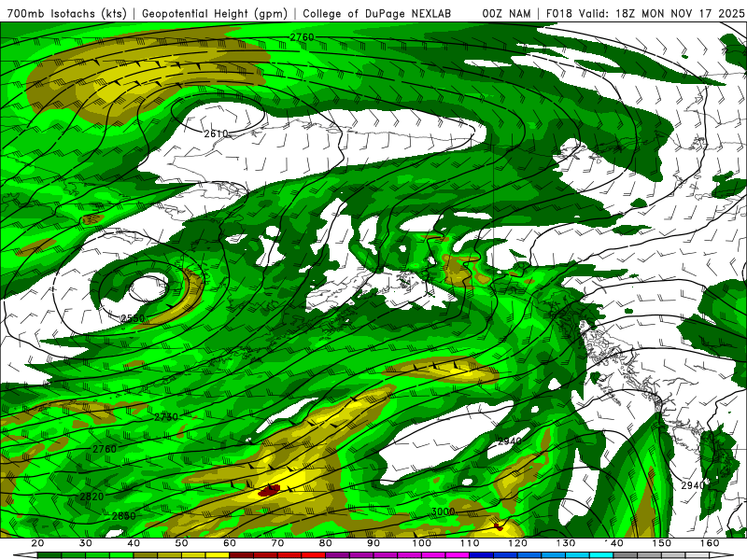Click the 40 knot value on the color scale
This screenshot has height=560, width=747.
[x=134, y=543]
